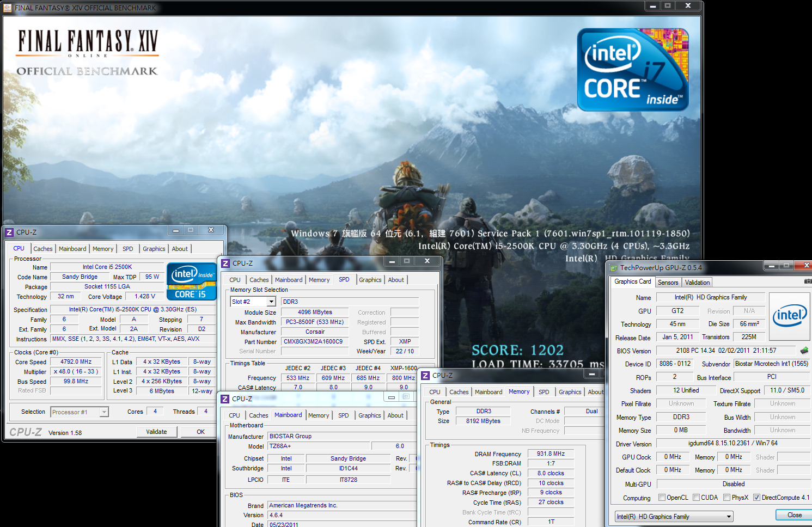Screen dimensions: 812x527
Task: Click the Module Size value 4096 MBytes
Action: coord(315,312)
